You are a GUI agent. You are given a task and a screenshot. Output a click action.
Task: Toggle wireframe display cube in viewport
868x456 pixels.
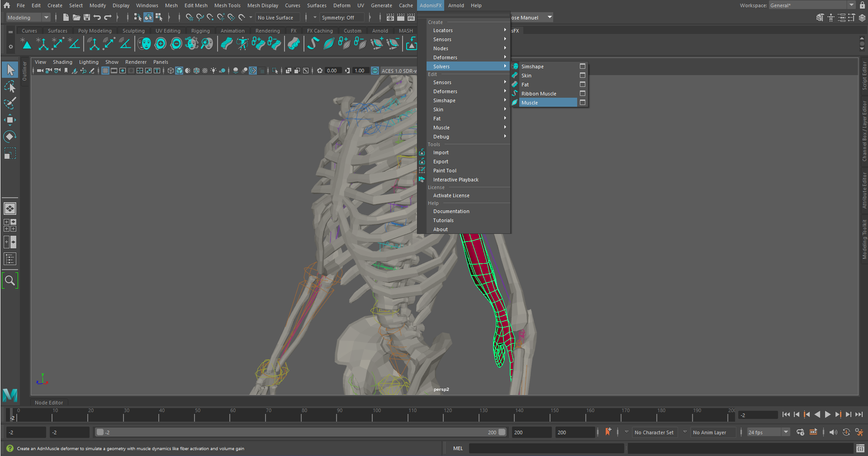tap(171, 71)
